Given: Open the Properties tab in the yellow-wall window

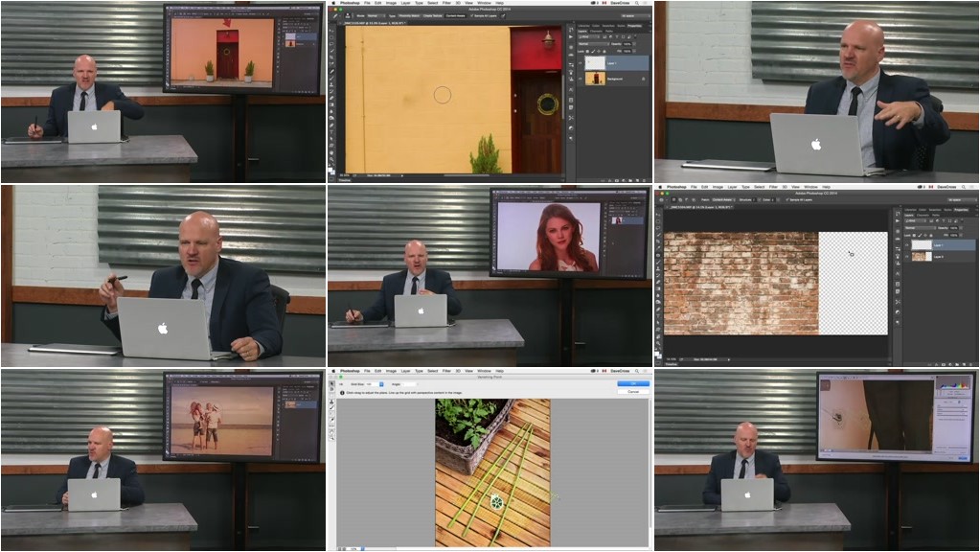Looking at the screenshot, I should [634, 26].
